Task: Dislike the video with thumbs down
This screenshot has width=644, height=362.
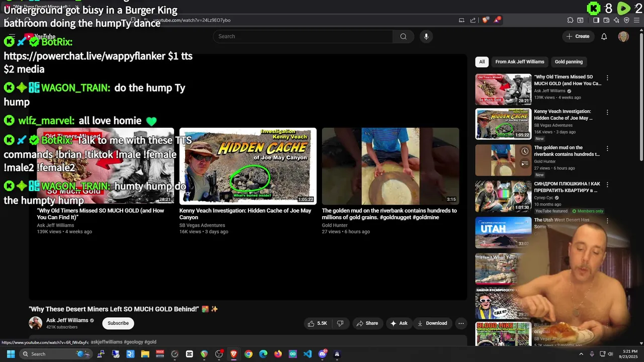Action: 340,323
